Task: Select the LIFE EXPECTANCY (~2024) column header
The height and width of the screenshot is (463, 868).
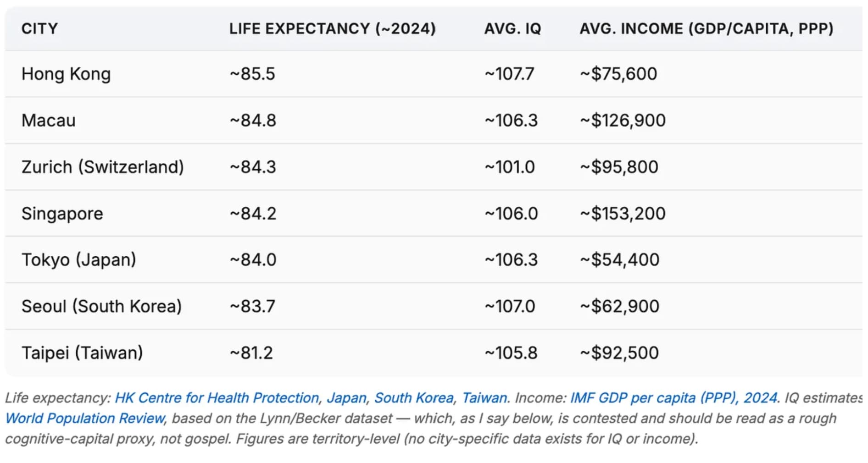Action: pyautogui.click(x=333, y=29)
